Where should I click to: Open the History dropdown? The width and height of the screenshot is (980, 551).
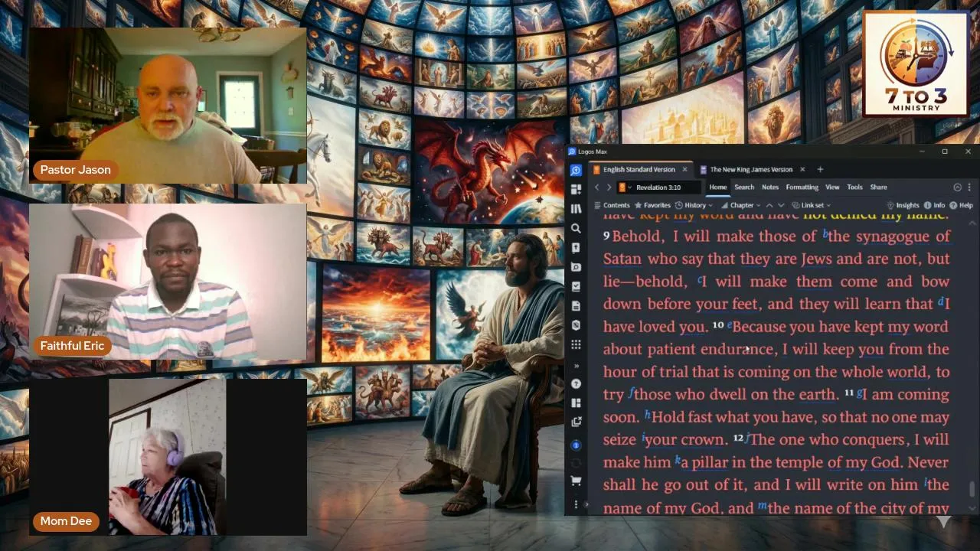(x=694, y=205)
